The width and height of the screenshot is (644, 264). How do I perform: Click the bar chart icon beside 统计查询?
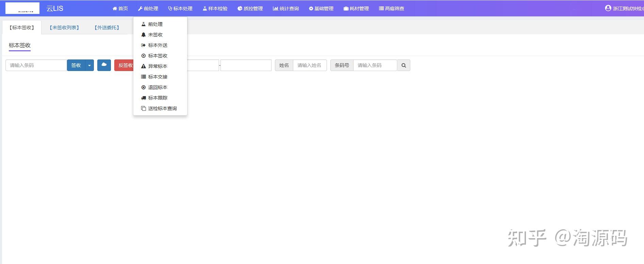coord(276,8)
